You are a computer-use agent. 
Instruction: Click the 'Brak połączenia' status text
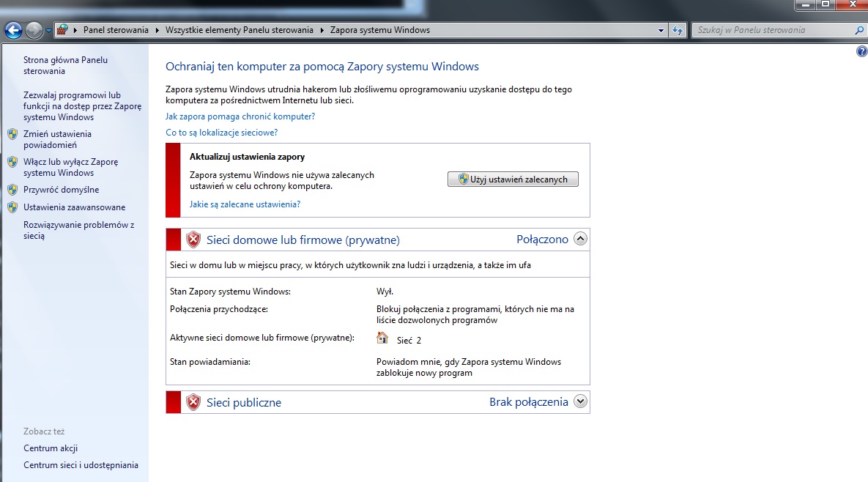pos(529,401)
